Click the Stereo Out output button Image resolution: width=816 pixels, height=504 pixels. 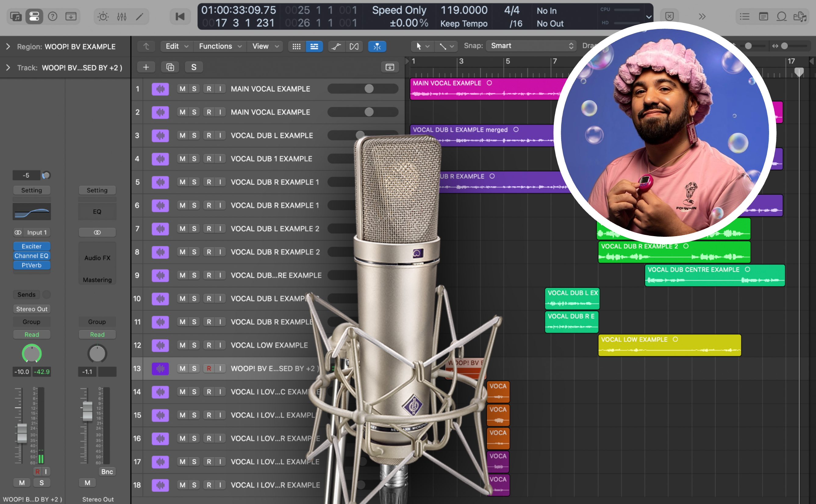pyautogui.click(x=32, y=309)
